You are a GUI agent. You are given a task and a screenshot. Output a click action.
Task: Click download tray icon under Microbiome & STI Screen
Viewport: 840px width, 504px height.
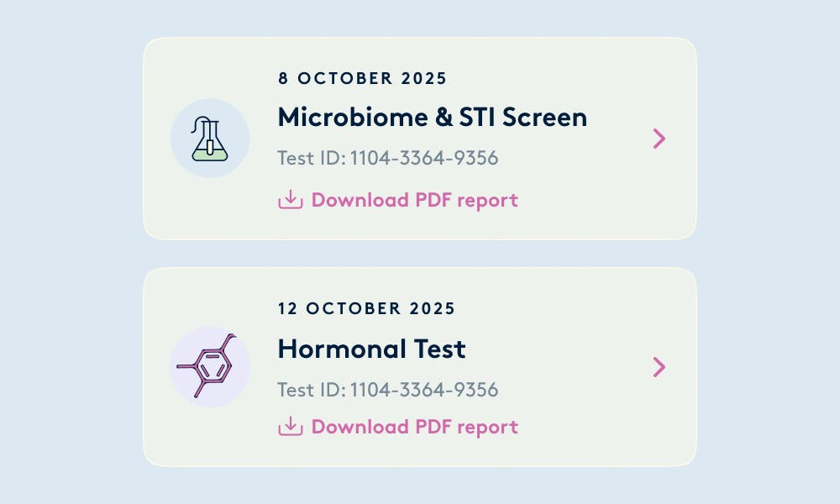(290, 200)
